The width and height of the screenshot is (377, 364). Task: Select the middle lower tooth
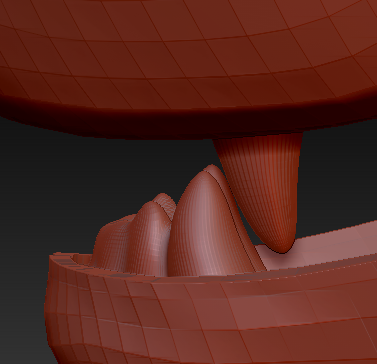click(150, 238)
